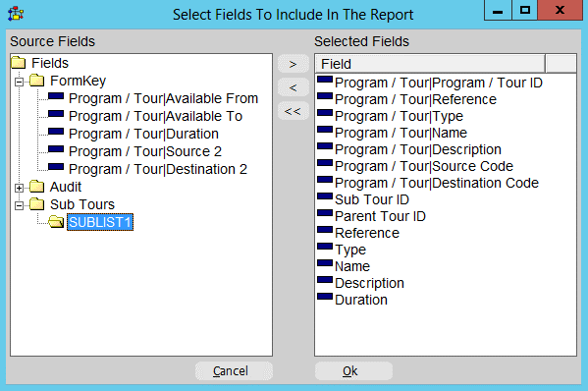The image size is (588, 391).
Task: Click the Sub Tours folder icon
Action: [x=36, y=204]
